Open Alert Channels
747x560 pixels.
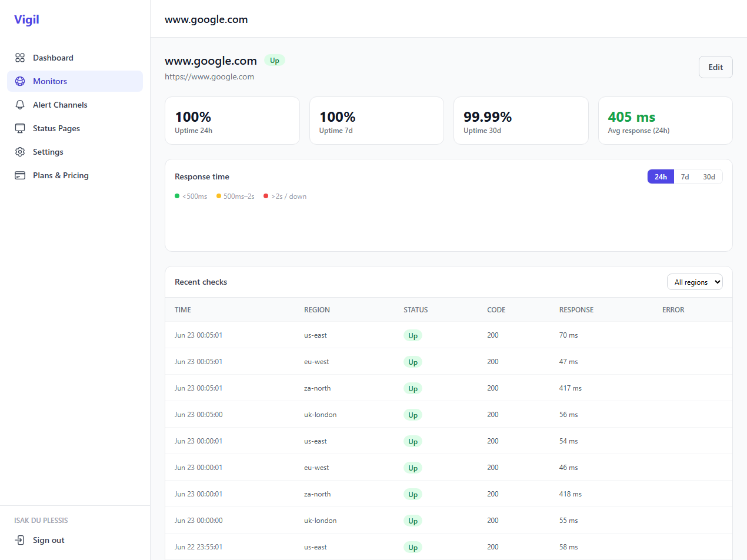pyautogui.click(x=75, y=105)
